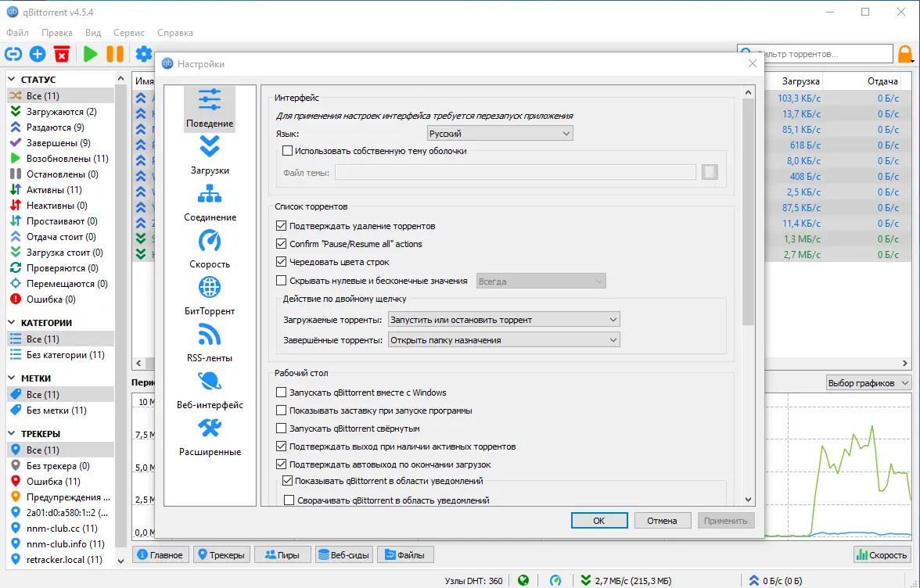Confirm settings with OK button

click(x=599, y=521)
